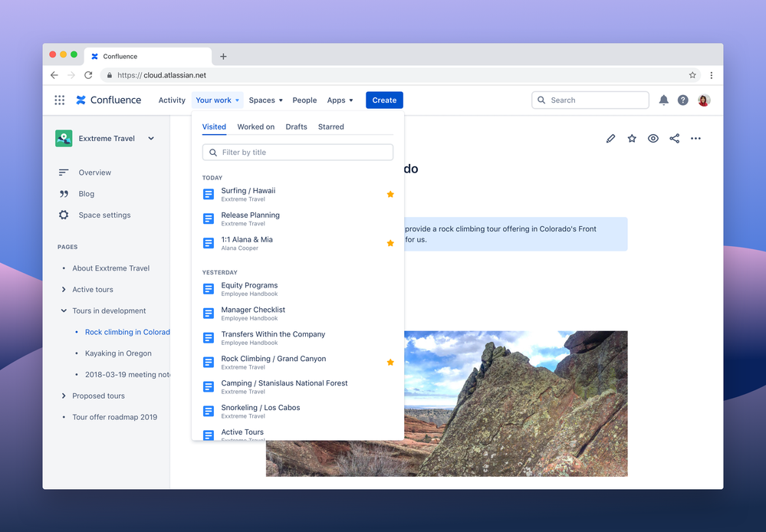This screenshot has height=532, width=766.
Task: Open the Apps dropdown
Action: click(340, 100)
